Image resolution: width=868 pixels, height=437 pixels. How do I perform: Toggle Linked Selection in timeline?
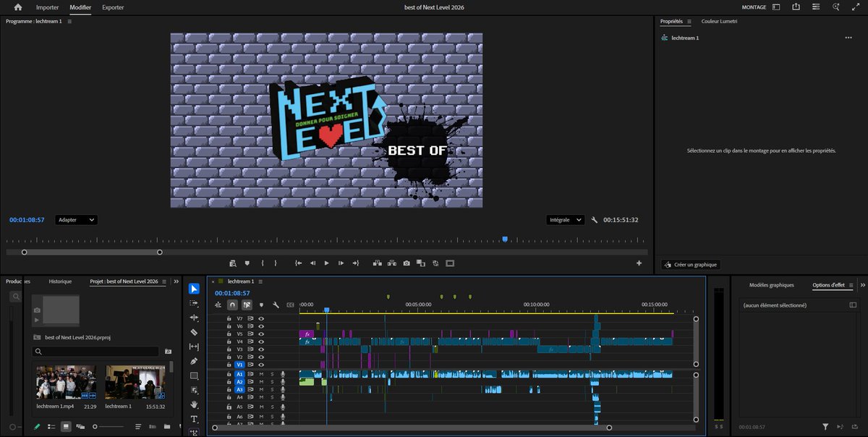coord(247,305)
